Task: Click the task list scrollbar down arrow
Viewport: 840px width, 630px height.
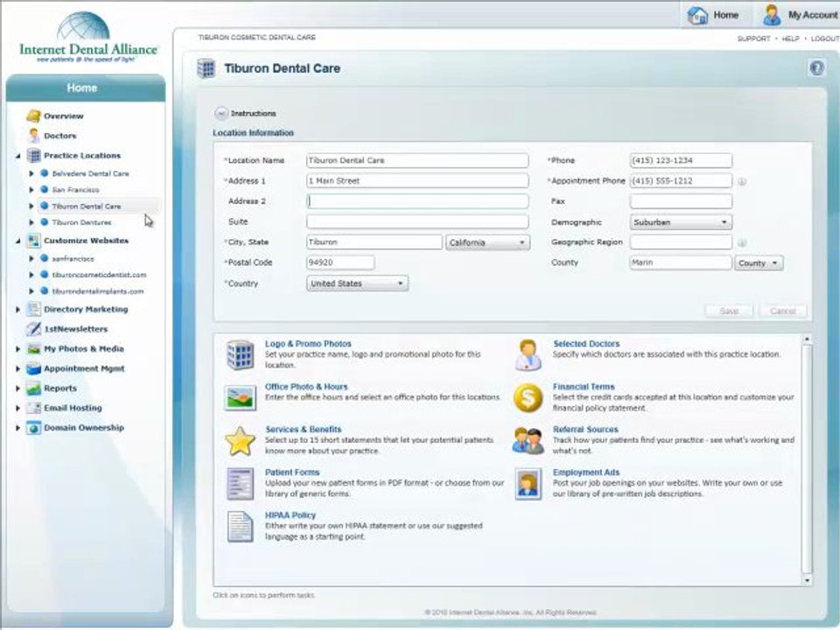Action: (x=807, y=580)
